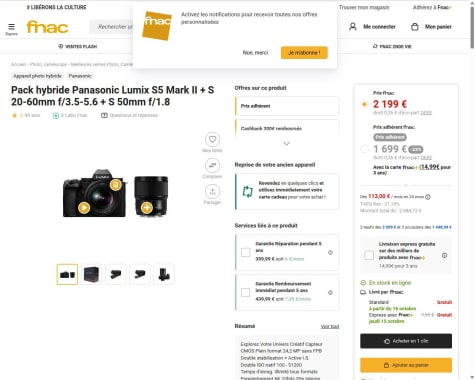Select the second product thumbnail of box

[91, 274]
